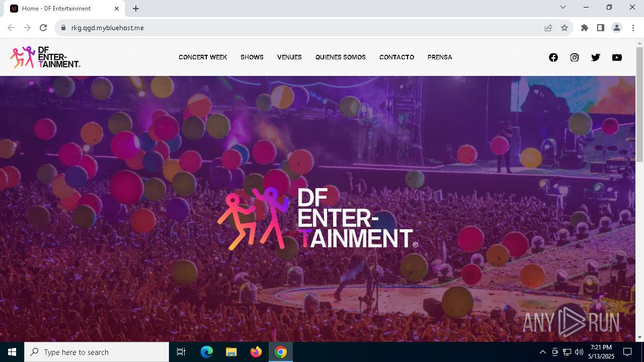
Task: Click the browser Back arrow
Action: [11, 28]
